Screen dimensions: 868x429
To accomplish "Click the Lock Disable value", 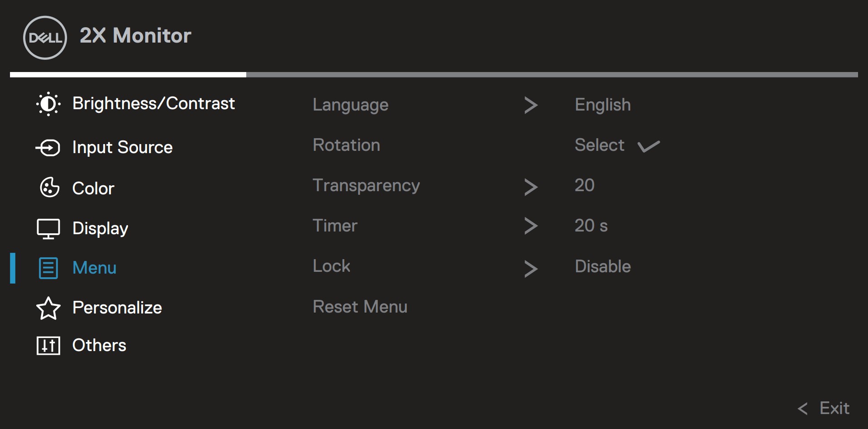I will 602,267.
